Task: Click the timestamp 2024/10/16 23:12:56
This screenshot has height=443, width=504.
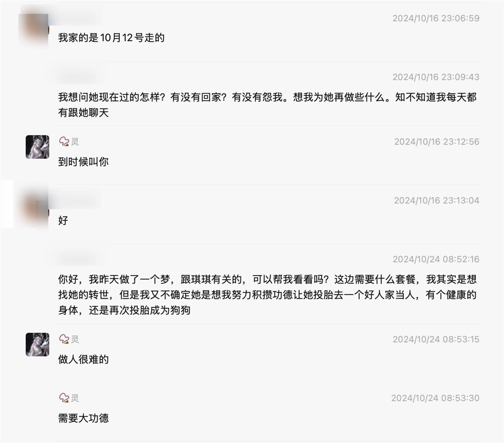Action: (x=437, y=142)
